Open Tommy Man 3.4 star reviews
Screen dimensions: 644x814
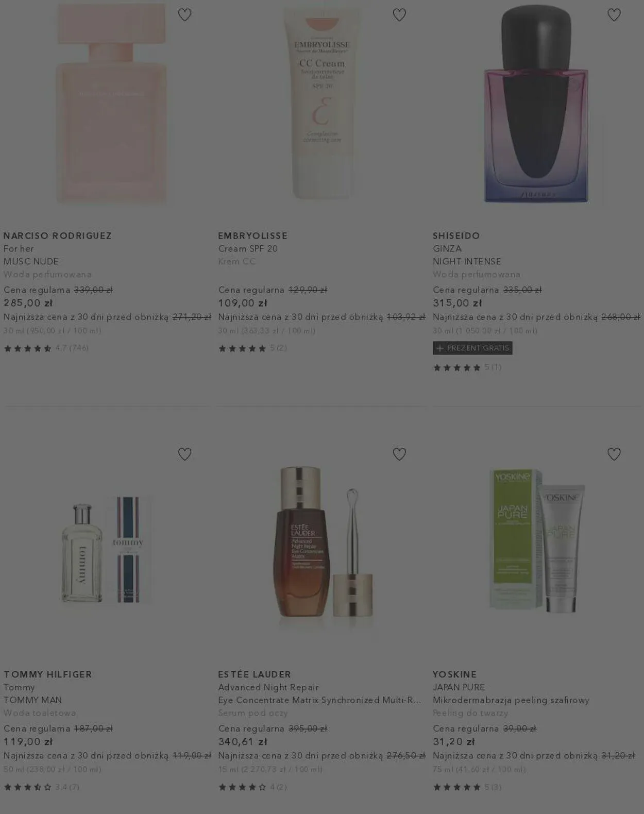pyautogui.click(x=42, y=787)
